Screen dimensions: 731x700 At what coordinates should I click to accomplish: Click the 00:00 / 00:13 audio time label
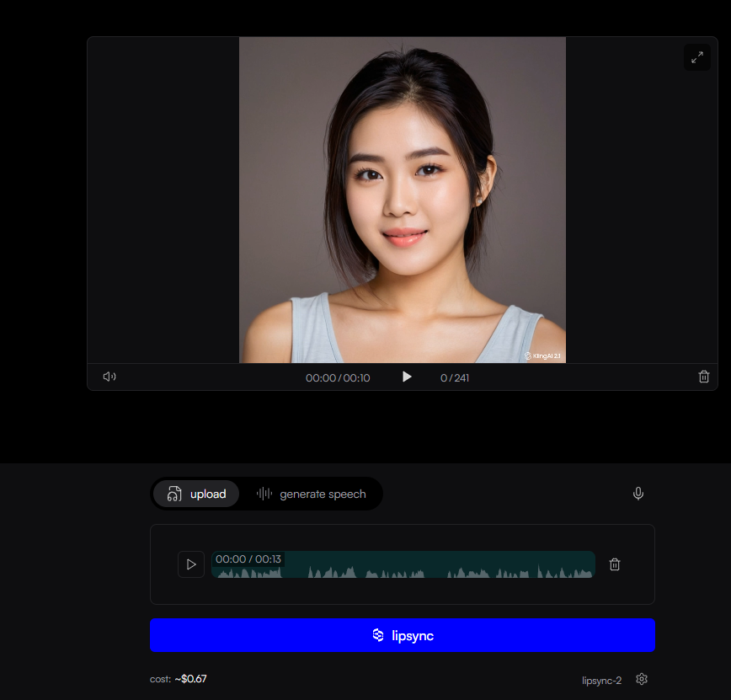248,559
